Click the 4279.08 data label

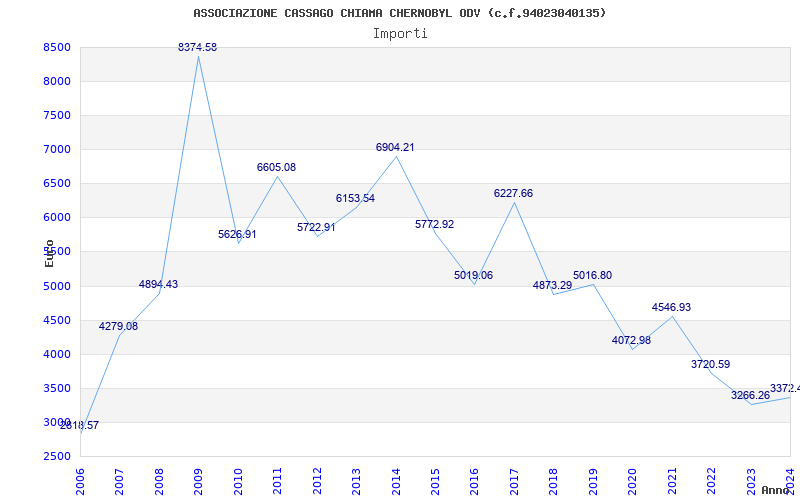coord(118,327)
